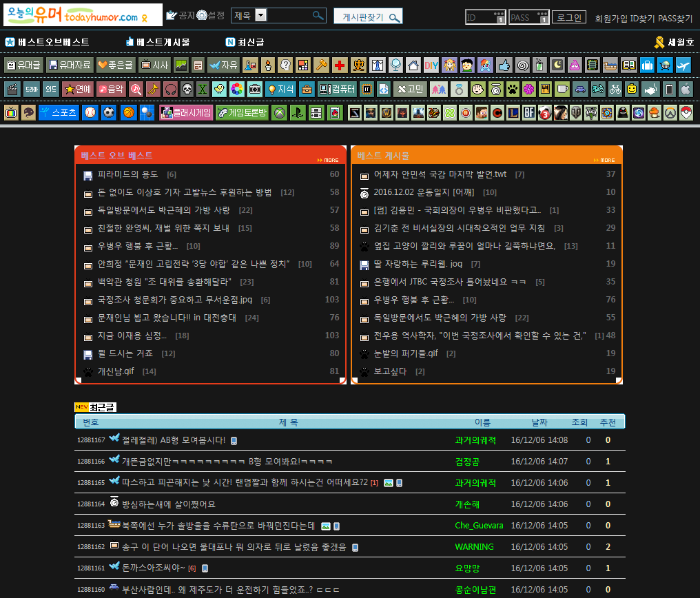Click the thumbs-up board icon

tap(503, 65)
